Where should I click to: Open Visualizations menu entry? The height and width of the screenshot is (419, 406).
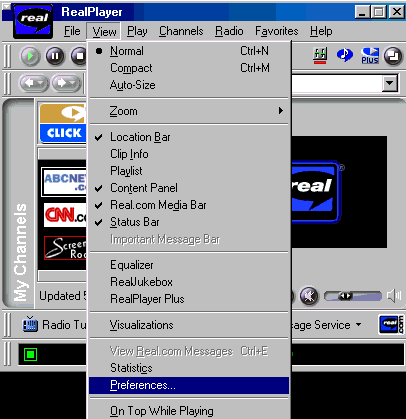click(189, 325)
